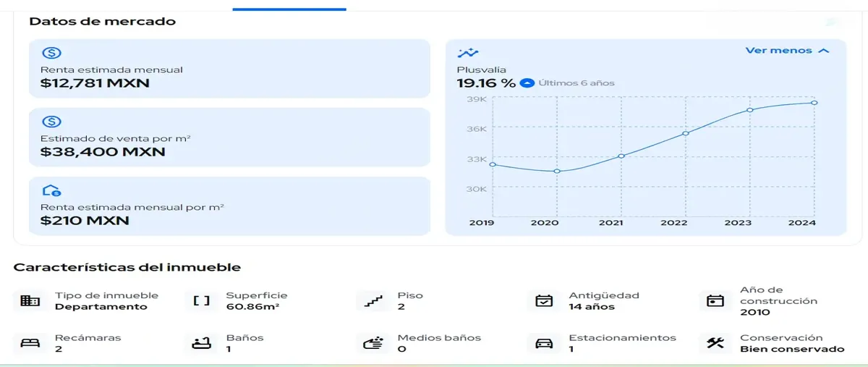The height and width of the screenshot is (367, 868).
Task: Click the 30K axis label on the chart
Action: [477, 189]
